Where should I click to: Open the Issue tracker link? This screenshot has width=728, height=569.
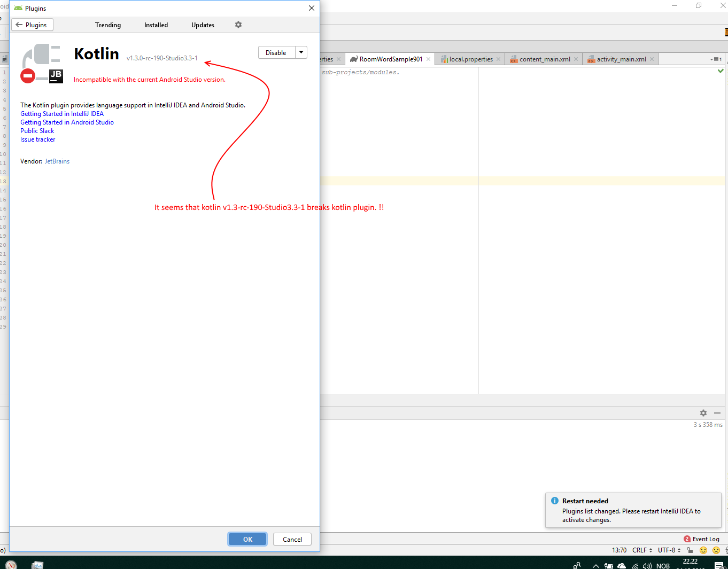pyautogui.click(x=37, y=139)
